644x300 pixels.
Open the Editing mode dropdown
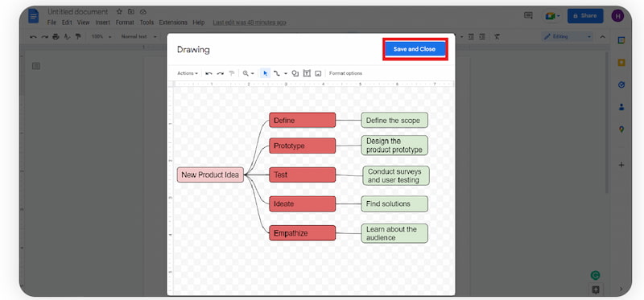click(x=568, y=37)
